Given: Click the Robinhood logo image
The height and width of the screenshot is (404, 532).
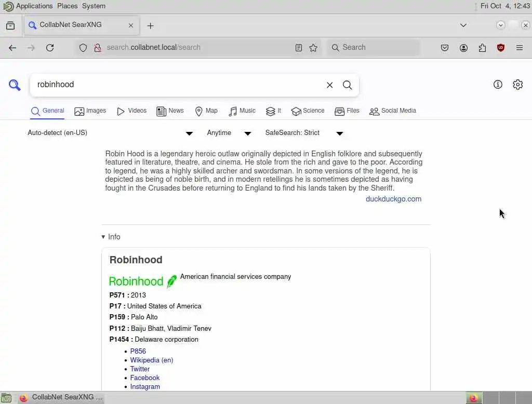Looking at the screenshot, I should [143, 281].
